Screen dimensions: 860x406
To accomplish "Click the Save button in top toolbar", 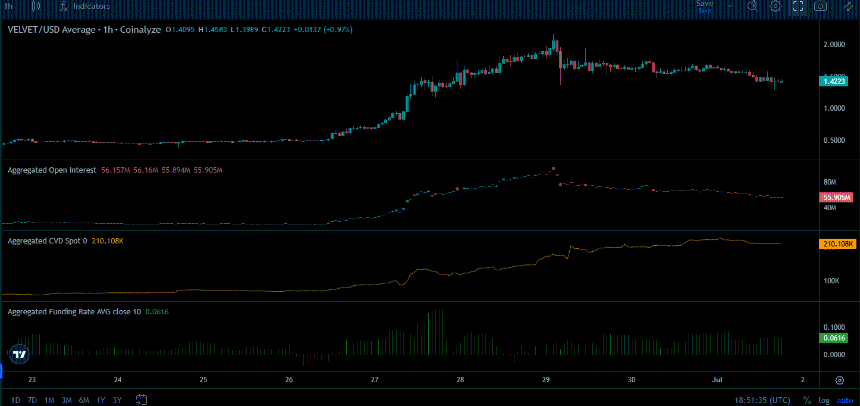I will [705, 5].
